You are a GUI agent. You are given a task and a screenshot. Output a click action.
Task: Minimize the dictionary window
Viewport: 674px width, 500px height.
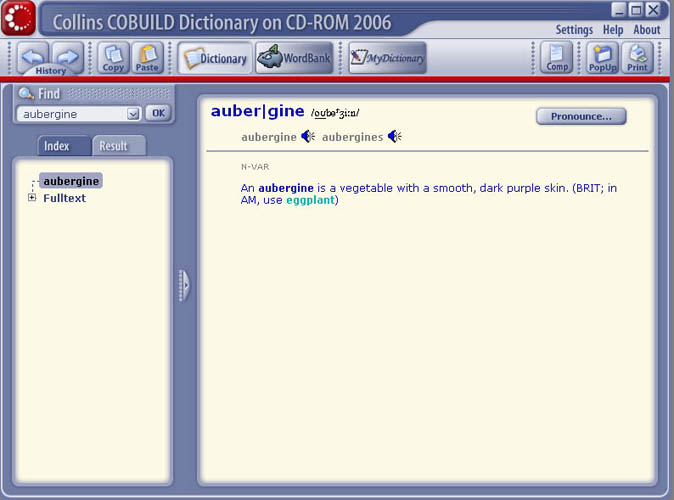tap(619, 9)
